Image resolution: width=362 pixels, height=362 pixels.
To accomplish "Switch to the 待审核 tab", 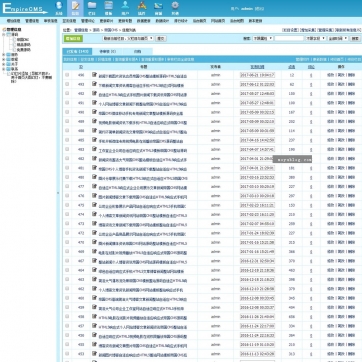I will coord(107,52).
